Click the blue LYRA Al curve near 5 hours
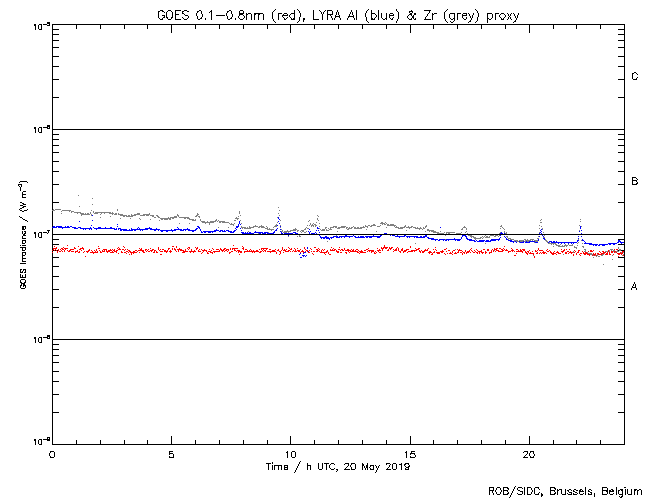Image resolution: width=650 pixels, height=500 pixels. click(171, 230)
